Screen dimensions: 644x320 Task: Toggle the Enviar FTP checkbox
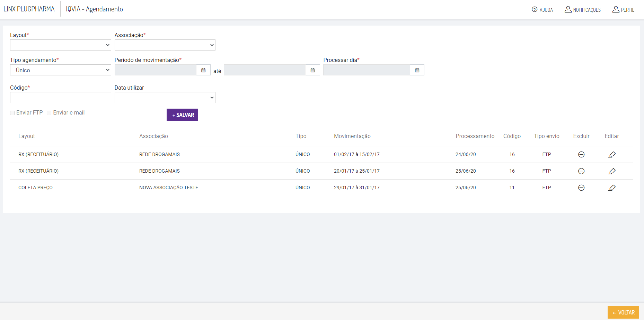12,113
